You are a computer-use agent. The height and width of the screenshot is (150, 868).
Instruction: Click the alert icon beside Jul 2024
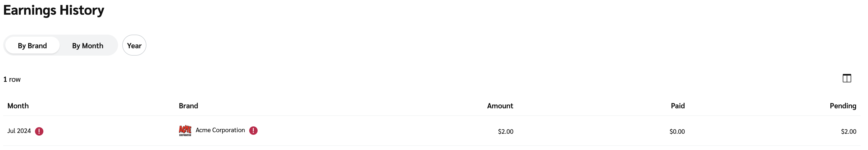(x=39, y=131)
